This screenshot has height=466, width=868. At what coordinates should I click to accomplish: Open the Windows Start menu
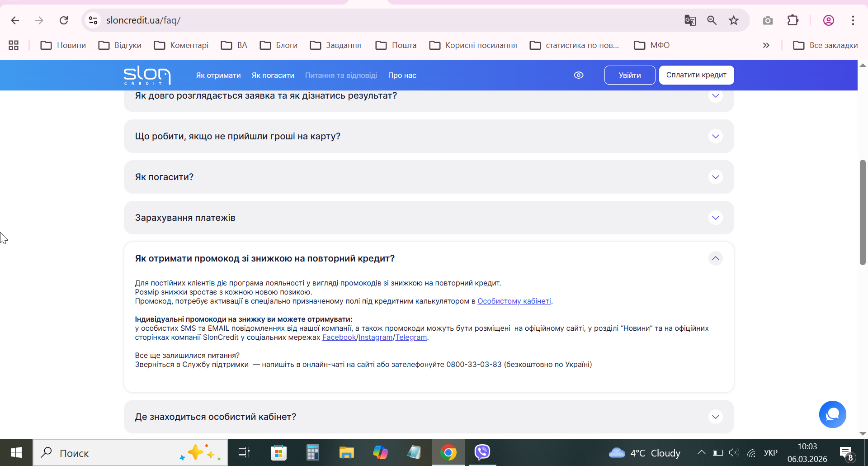pos(16,452)
